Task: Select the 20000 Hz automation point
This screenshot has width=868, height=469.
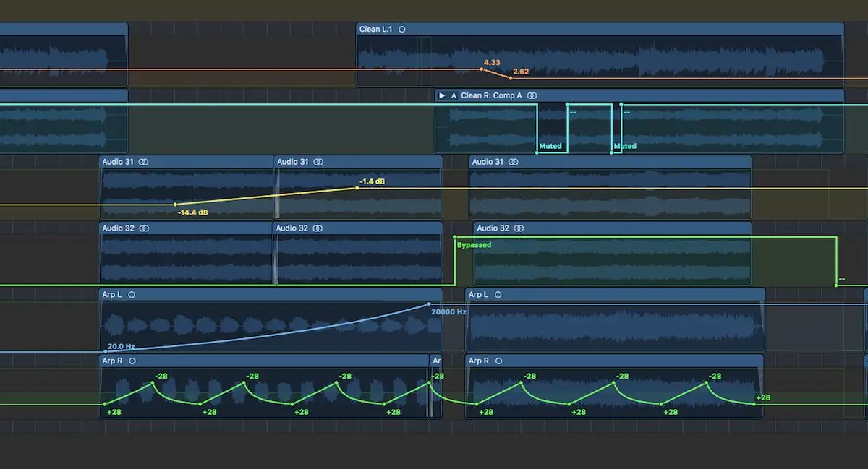Action: 430,304
